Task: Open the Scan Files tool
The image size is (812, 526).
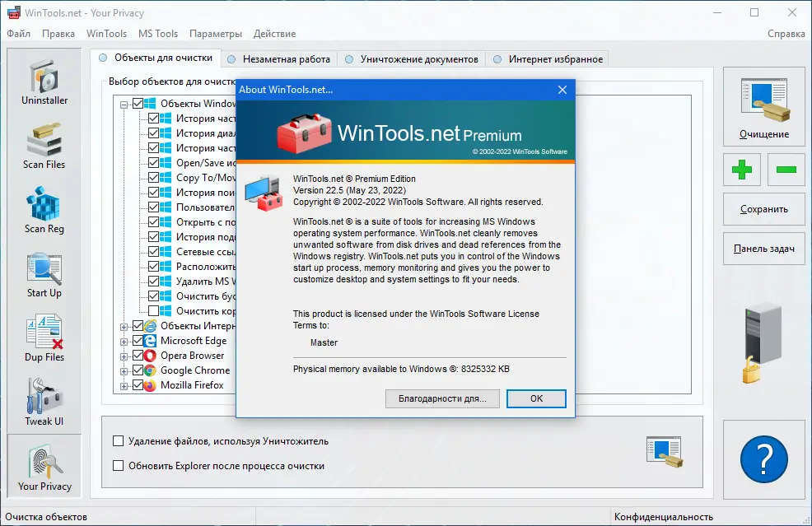Action: (44, 147)
